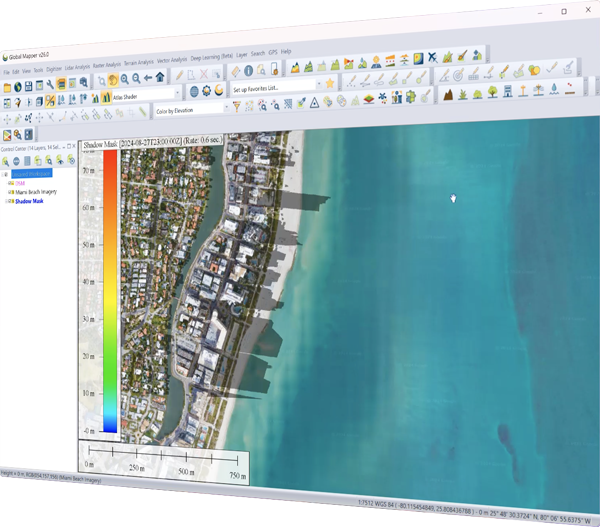
Task: Click the blue airplane flight icon
Action: (x=432, y=57)
